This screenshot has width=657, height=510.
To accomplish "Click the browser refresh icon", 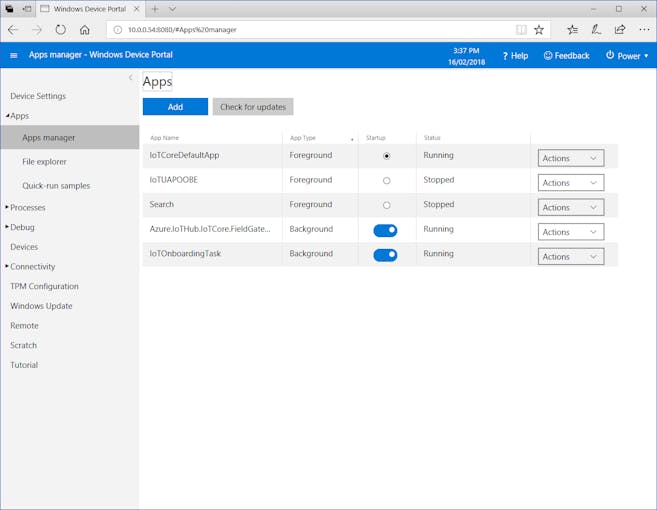I will pyautogui.click(x=61, y=30).
